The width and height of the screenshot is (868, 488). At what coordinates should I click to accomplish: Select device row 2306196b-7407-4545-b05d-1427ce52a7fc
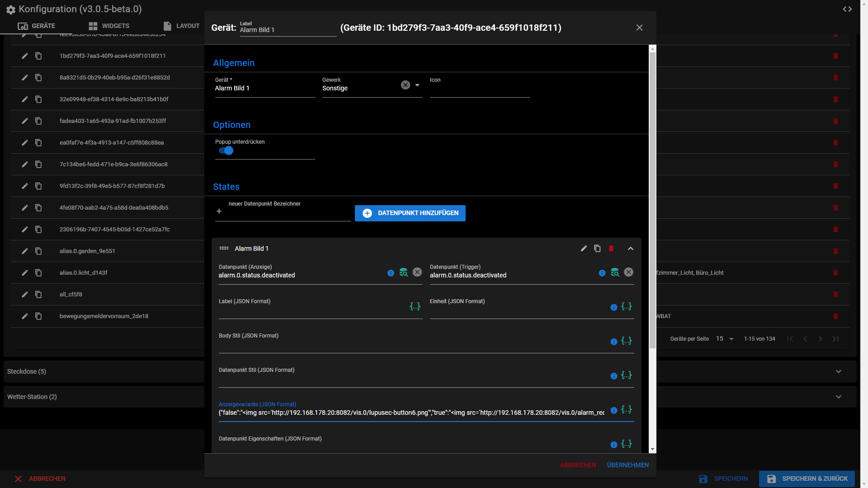click(x=114, y=230)
